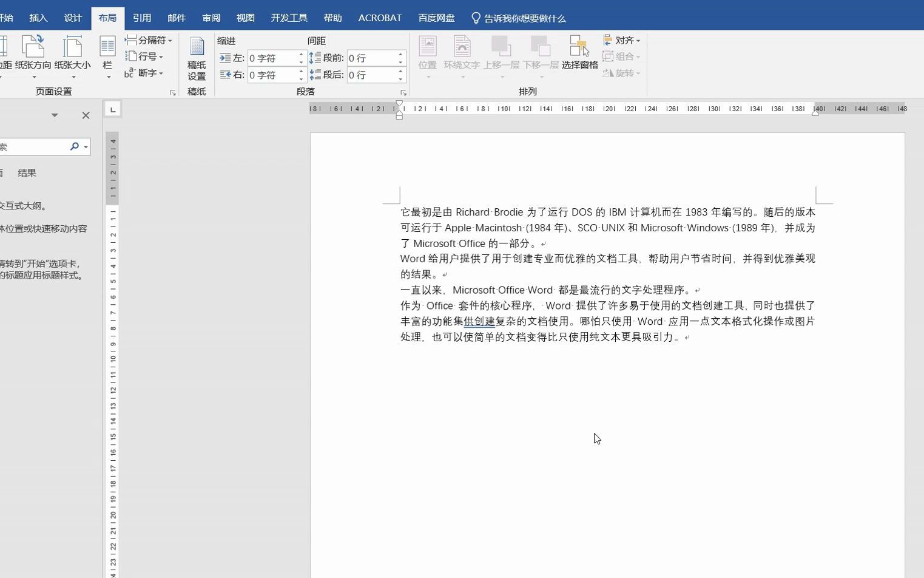
Task: Decrease 段后 spacing with the down arrow
Action: click(400, 79)
